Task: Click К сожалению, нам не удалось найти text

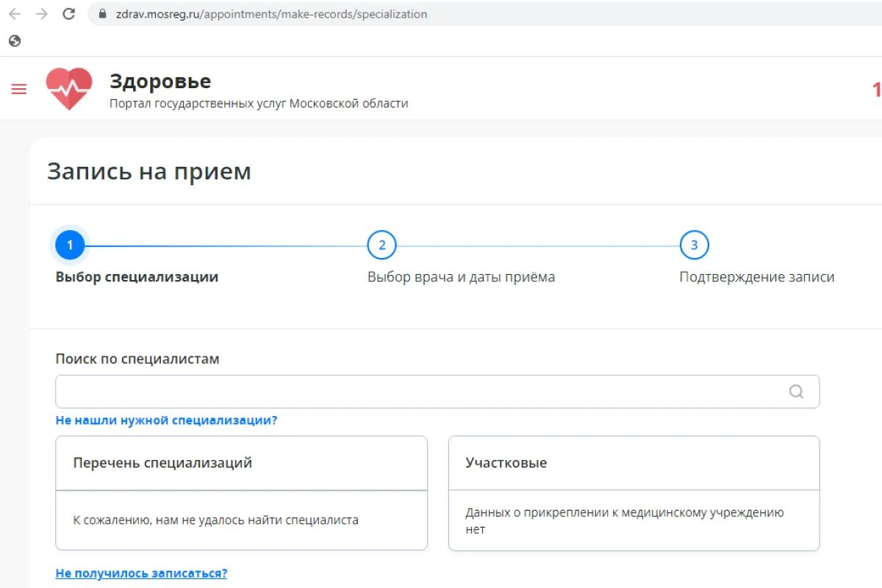Action: click(216, 520)
